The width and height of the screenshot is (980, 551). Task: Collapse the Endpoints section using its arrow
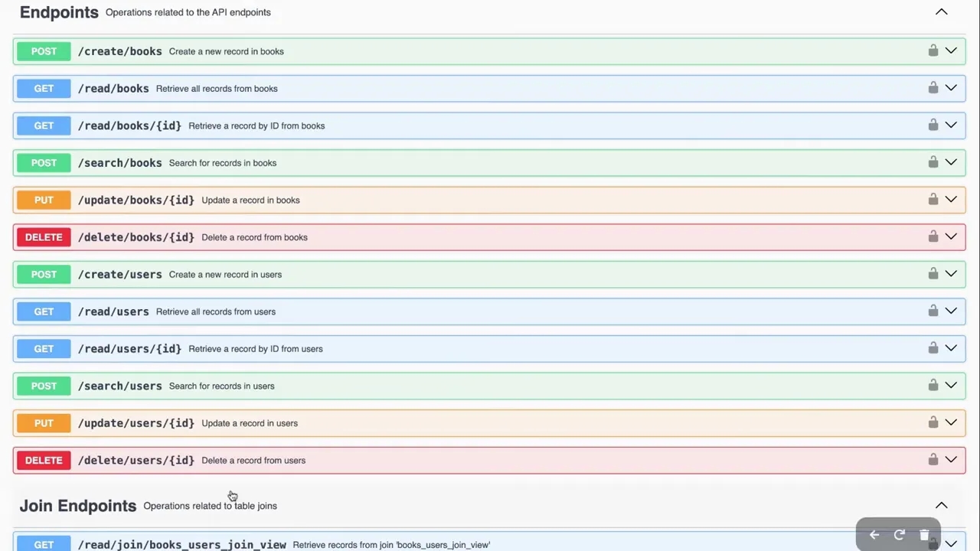click(941, 12)
